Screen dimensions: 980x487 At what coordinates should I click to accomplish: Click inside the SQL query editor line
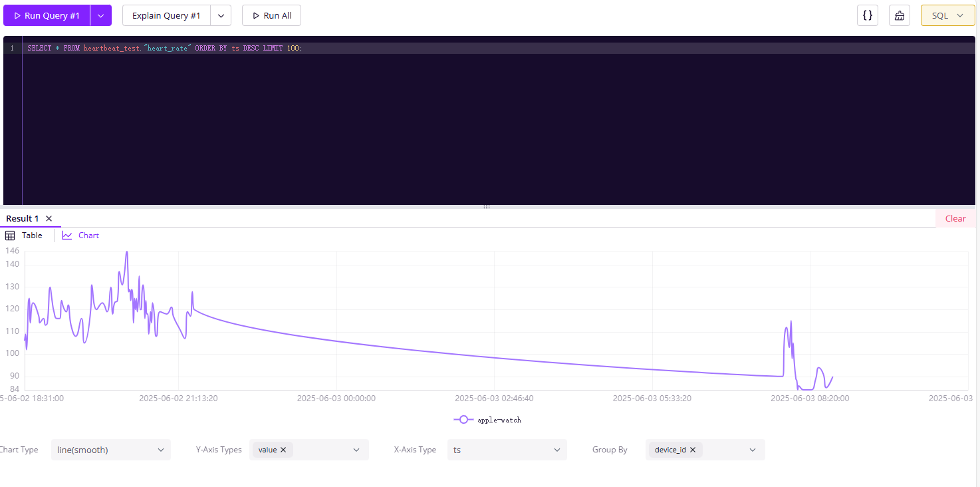pyautogui.click(x=499, y=48)
